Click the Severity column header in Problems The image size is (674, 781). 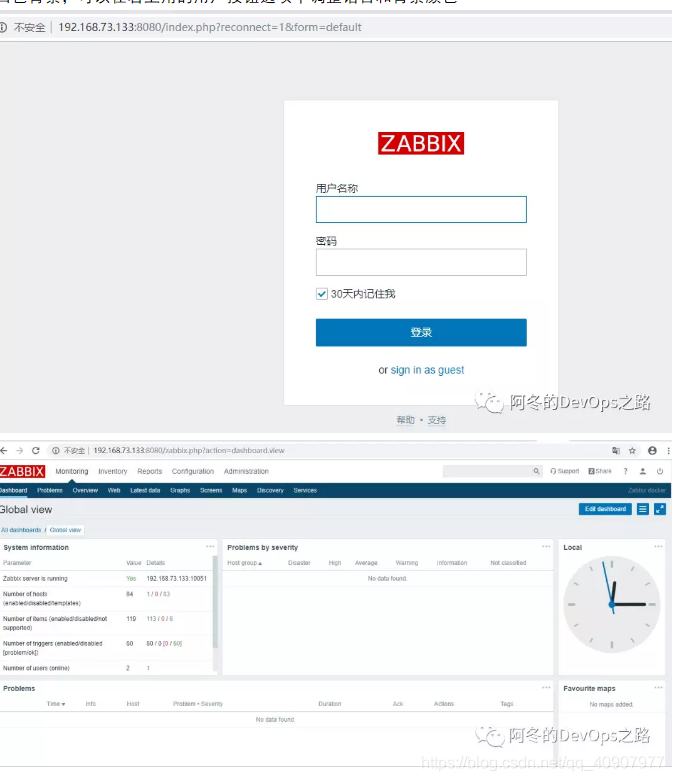click(212, 704)
